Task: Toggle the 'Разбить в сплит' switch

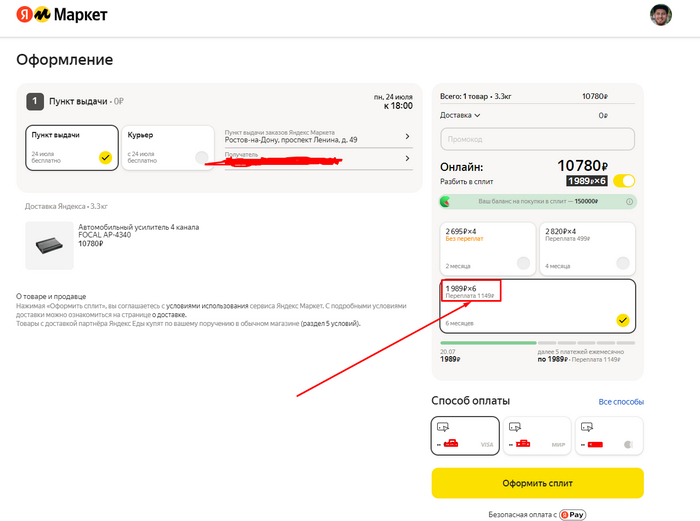Action: (x=624, y=181)
